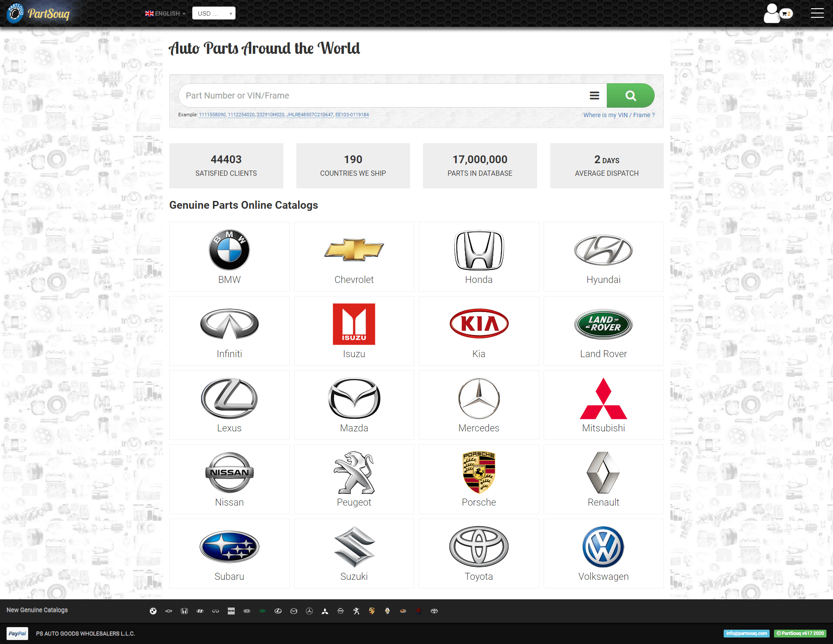The width and height of the screenshot is (833, 644).
Task: Click the New Genuine Catalogs section
Action: click(36, 610)
